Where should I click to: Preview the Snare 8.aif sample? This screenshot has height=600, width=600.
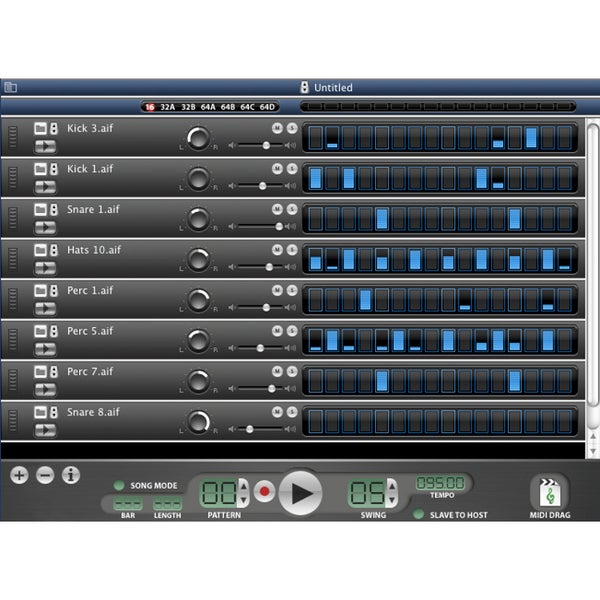click(x=45, y=430)
